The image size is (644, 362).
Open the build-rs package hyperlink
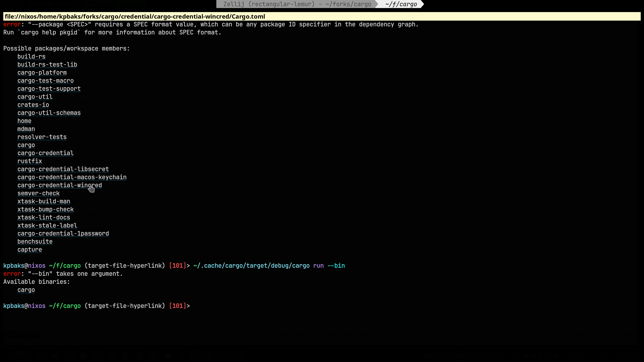(31, 57)
